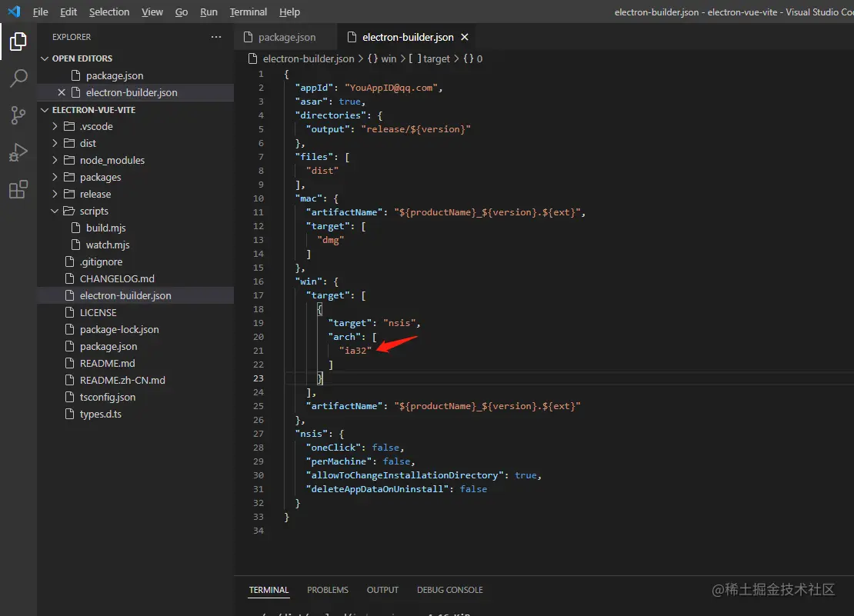Click the "nsis" target value on line 19
854x616 pixels.
coord(399,323)
